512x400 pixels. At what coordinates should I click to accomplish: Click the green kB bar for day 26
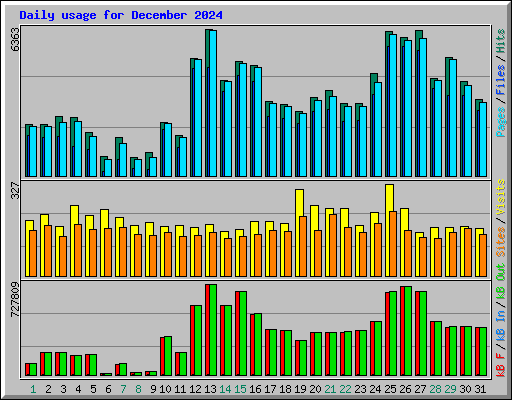pyautogui.click(x=408, y=331)
